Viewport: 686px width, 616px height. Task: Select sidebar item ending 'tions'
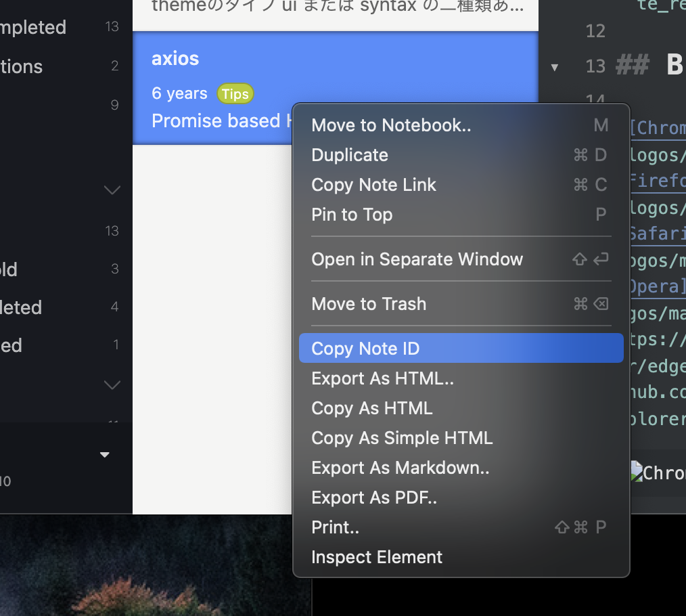[66, 66]
